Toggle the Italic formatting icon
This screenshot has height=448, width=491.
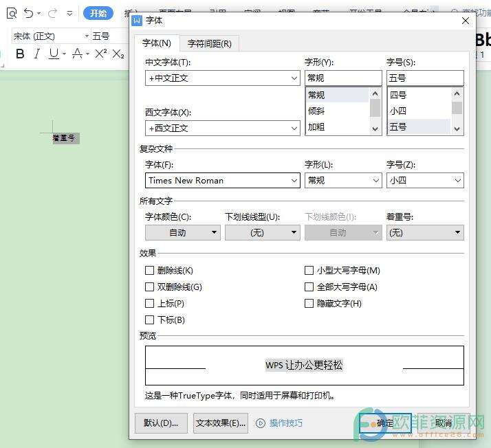pos(37,54)
